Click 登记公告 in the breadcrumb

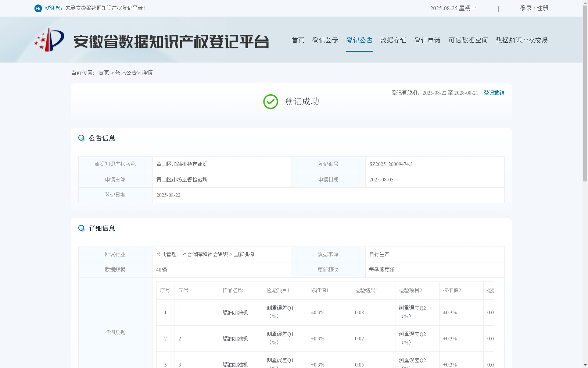[126, 73]
